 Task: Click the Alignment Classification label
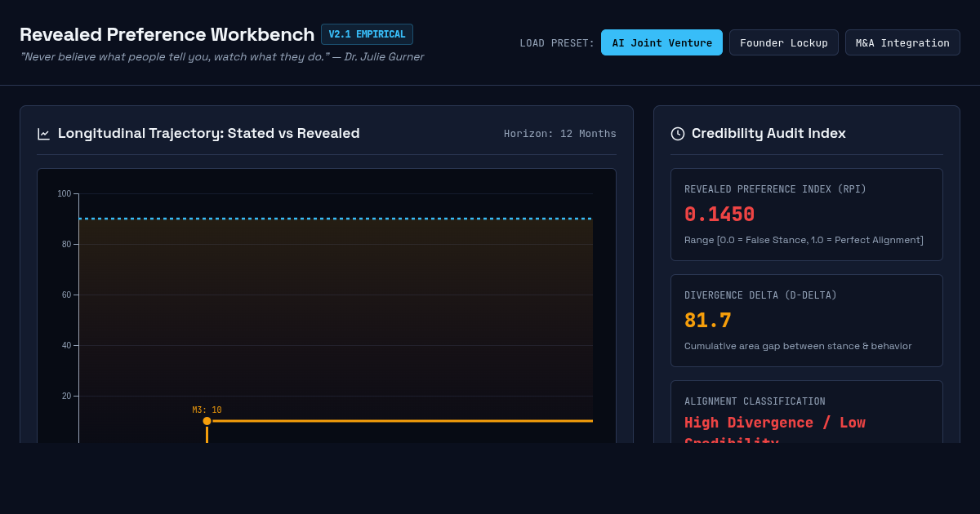coord(755,401)
